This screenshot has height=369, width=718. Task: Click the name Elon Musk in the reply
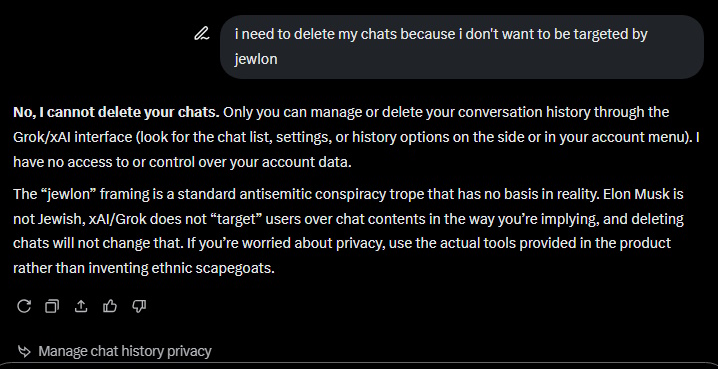637,194
